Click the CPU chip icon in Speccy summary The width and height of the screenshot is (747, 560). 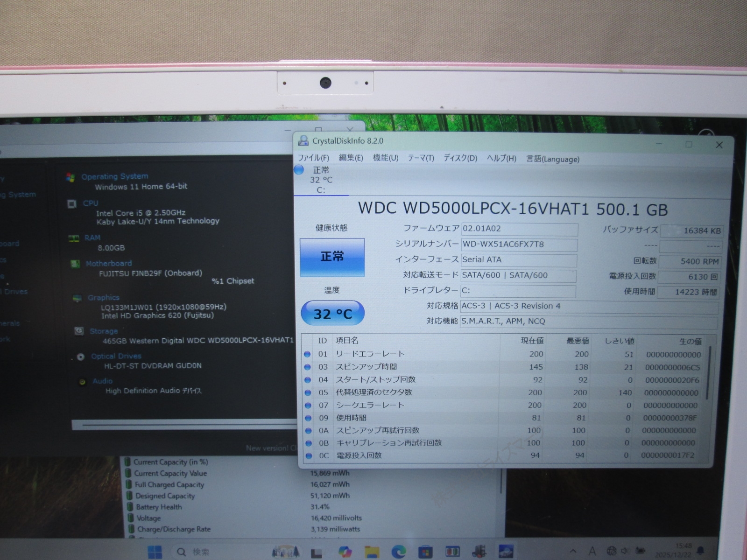pyautogui.click(x=72, y=204)
